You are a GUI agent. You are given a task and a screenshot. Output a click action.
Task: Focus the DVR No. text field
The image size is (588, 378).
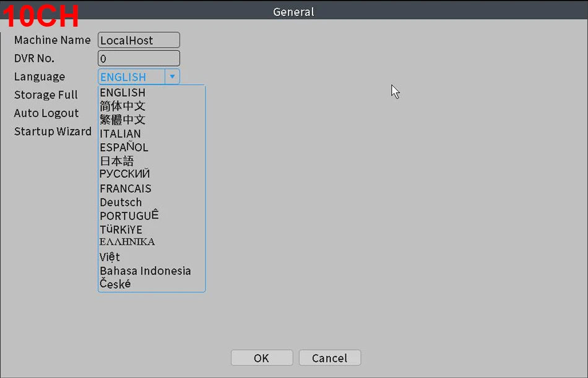pos(139,59)
